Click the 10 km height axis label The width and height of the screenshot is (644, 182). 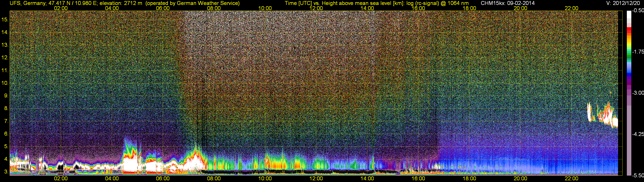(5, 83)
